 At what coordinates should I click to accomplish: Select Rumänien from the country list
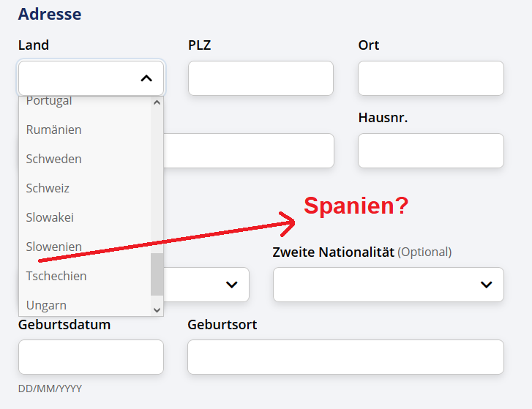(85, 130)
